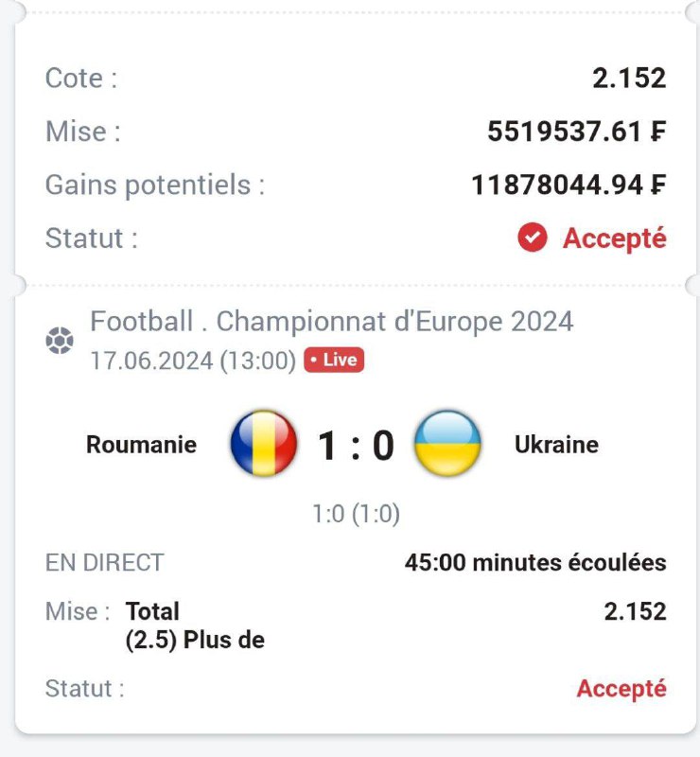Click the Roumanie team name
The width and height of the screenshot is (700, 757).
pyautogui.click(x=142, y=444)
